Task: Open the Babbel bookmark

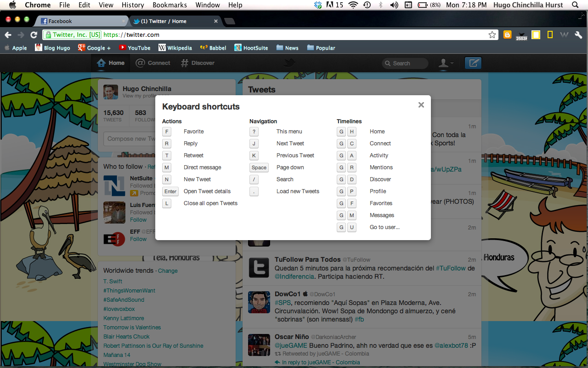Action: (213, 48)
